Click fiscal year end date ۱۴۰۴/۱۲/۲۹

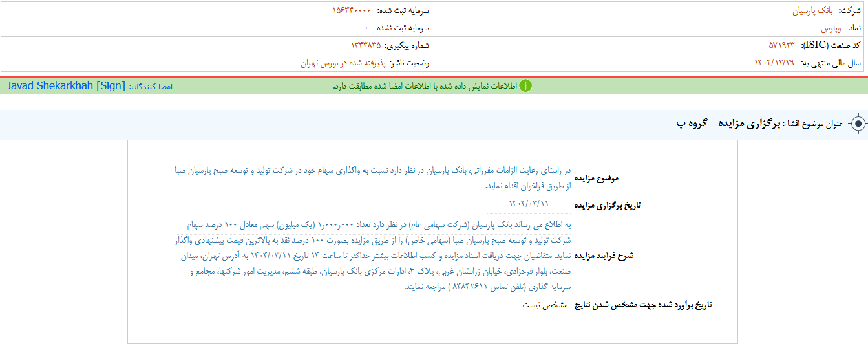pyautogui.click(x=775, y=63)
